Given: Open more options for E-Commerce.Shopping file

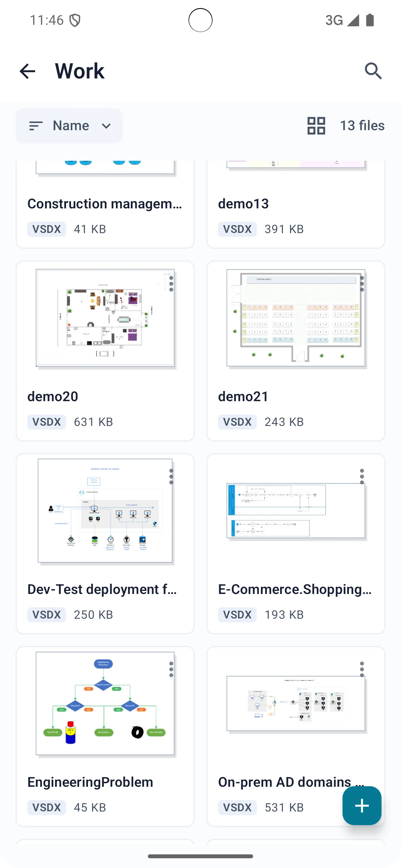Looking at the screenshot, I should [x=362, y=477].
